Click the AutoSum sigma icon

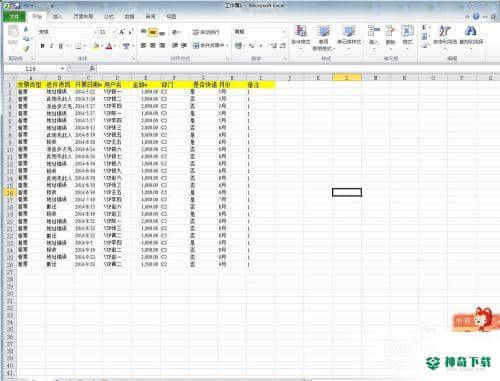(x=424, y=28)
